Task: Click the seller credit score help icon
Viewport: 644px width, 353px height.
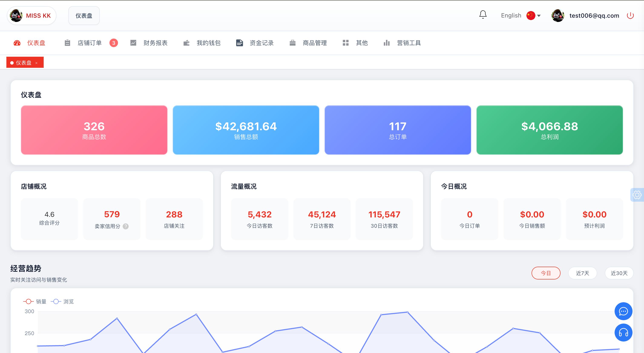Action: tap(126, 226)
